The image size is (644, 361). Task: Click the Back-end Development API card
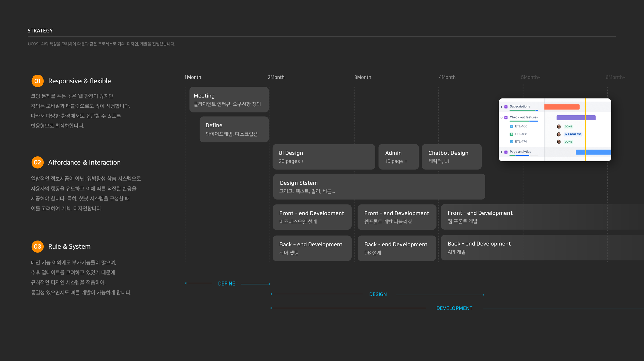pos(542,248)
